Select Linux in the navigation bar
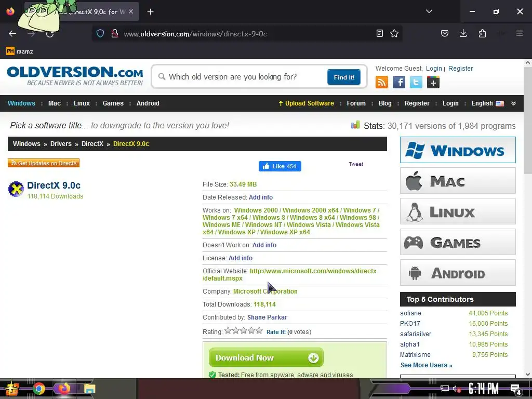The height and width of the screenshot is (399, 532). tap(82, 103)
